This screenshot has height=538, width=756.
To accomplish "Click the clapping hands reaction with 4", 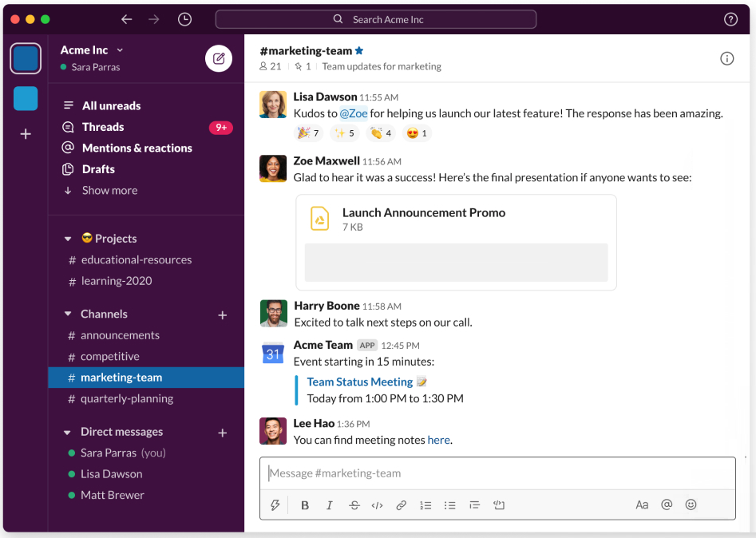I will (x=381, y=133).
